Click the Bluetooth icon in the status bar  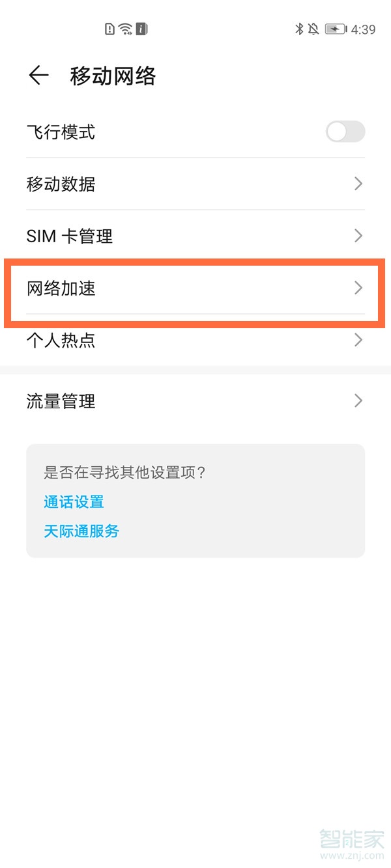(x=300, y=28)
